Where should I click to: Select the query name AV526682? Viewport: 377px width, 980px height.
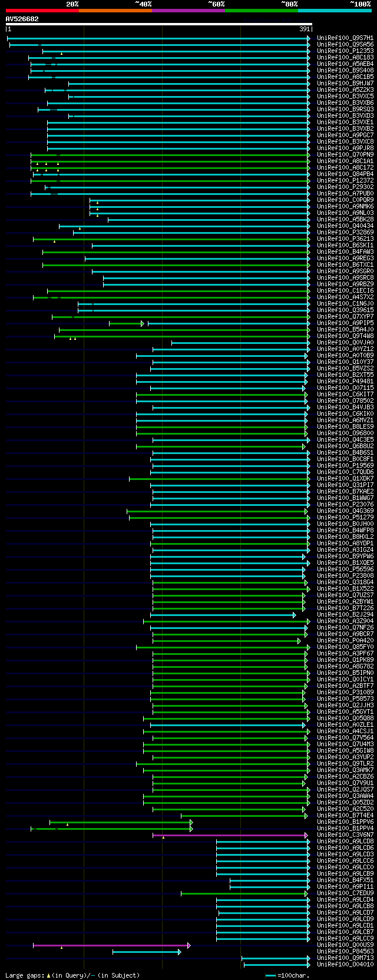(22, 19)
